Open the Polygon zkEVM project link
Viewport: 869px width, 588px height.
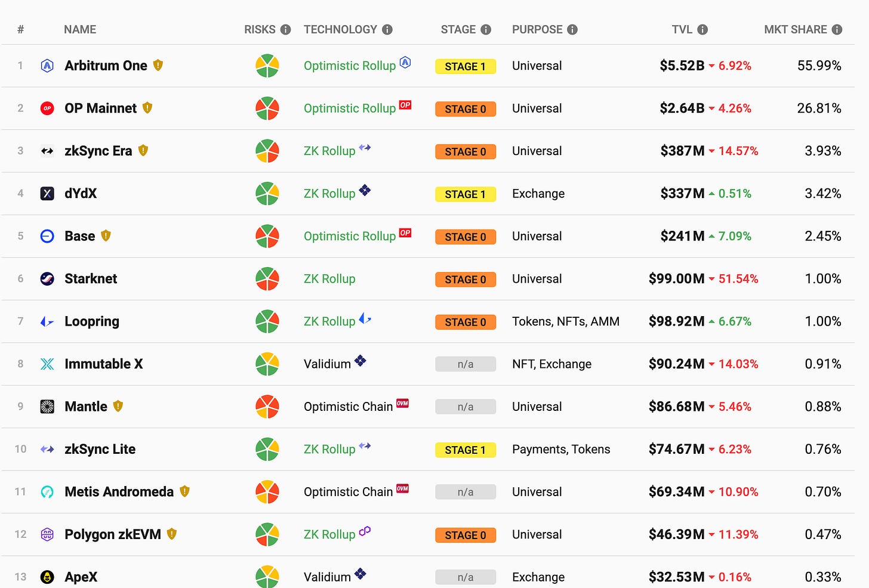point(113,534)
